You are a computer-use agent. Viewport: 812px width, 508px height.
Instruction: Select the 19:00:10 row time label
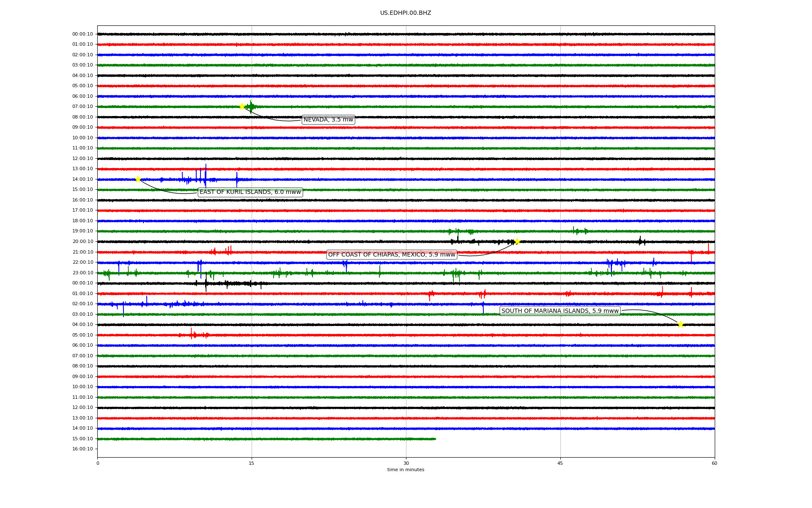82,231
